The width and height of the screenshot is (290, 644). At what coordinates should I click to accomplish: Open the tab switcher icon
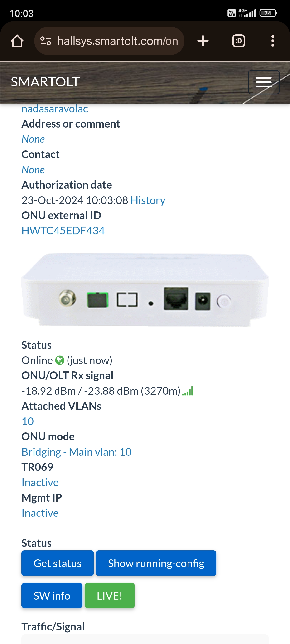click(238, 41)
